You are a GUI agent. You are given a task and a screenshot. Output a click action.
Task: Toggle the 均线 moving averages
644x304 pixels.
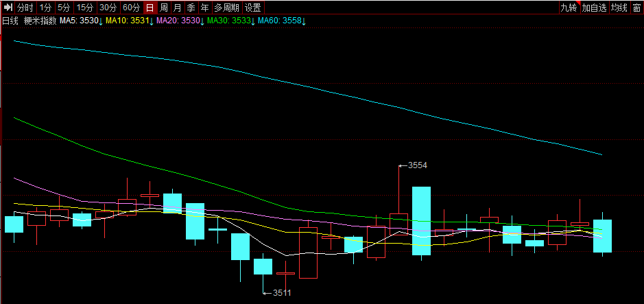point(619,8)
